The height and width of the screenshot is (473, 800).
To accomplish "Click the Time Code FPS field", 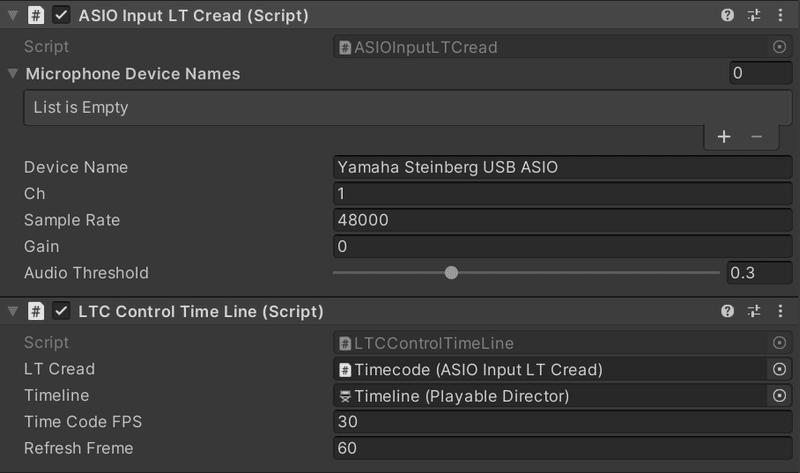I will pyautogui.click(x=562, y=422).
